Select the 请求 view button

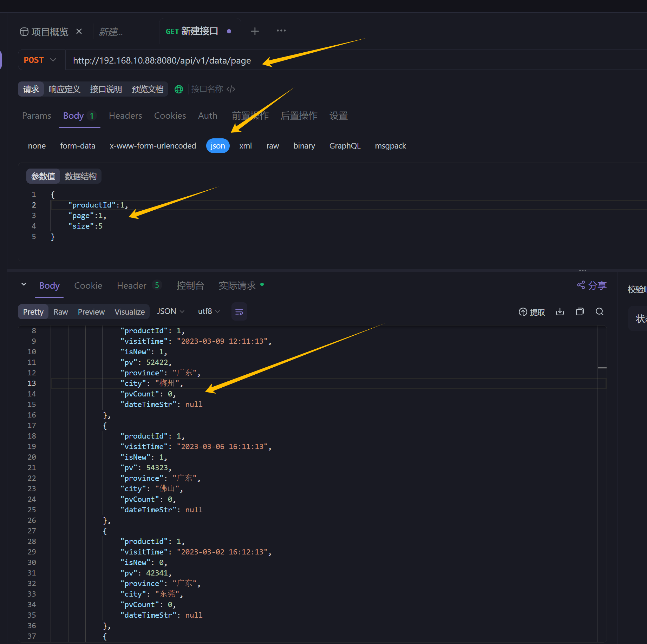pos(31,89)
